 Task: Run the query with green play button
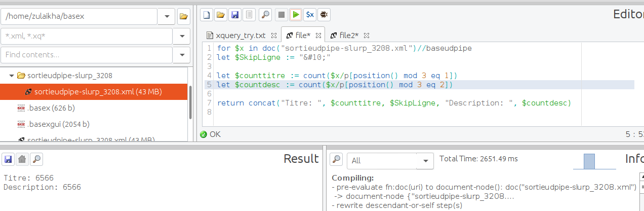(295, 15)
